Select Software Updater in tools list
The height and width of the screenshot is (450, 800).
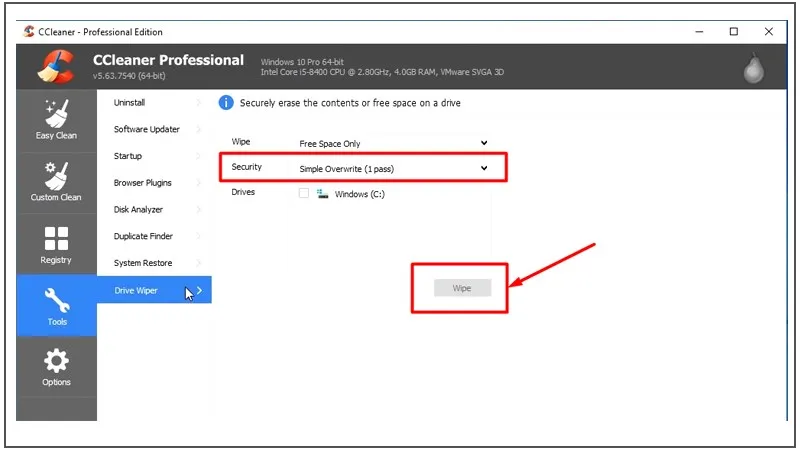tap(146, 130)
